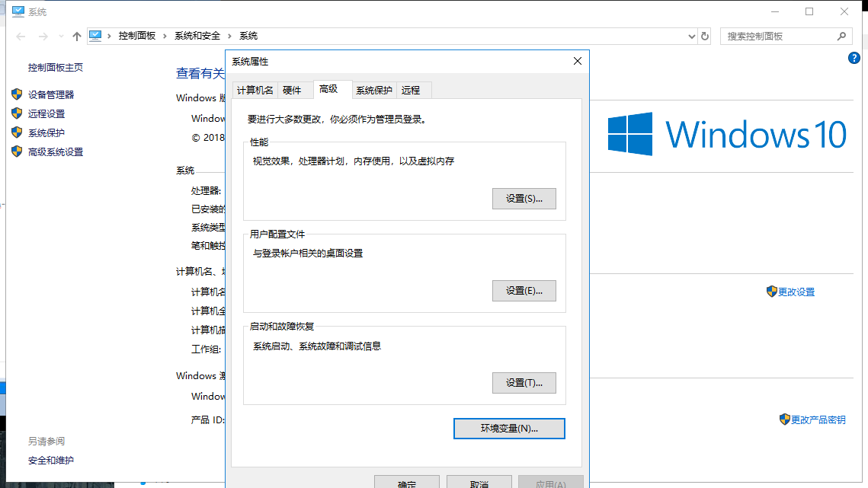Click shield icon beside 更改设置
This screenshot has height=488, width=868.
coord(772,292)
